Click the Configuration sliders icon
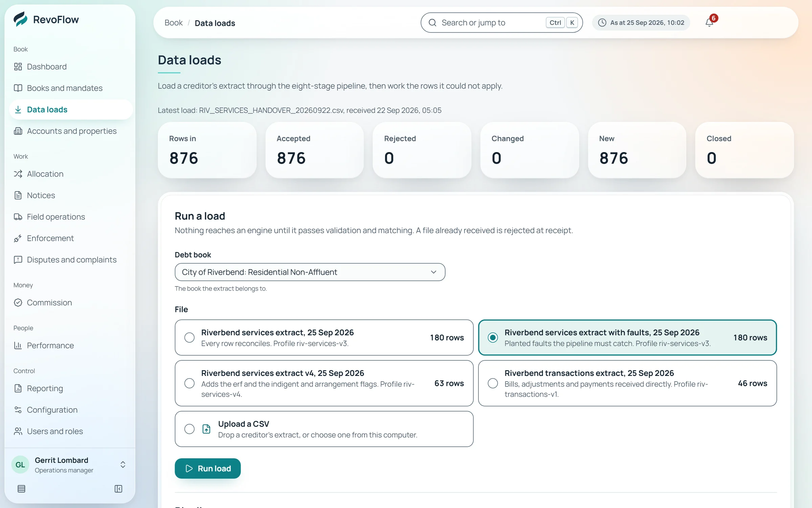Viewport: 812px width, 508px height. coord(18,410)
